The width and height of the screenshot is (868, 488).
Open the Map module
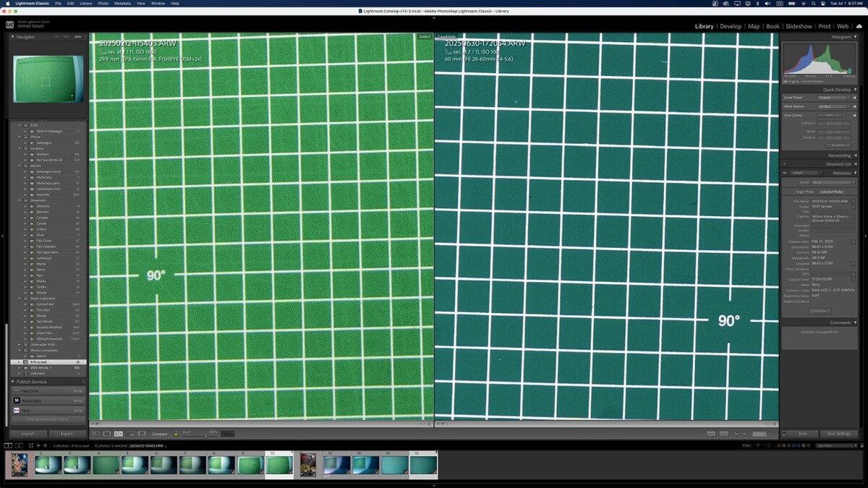[754, 26]
